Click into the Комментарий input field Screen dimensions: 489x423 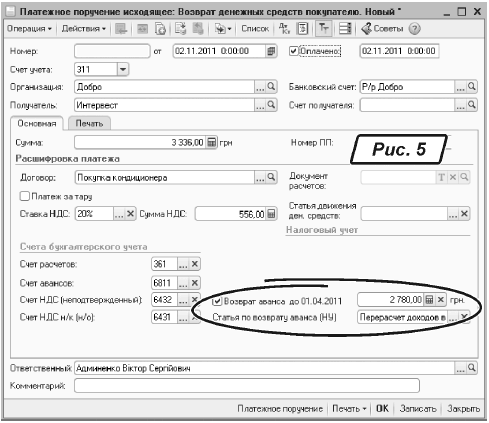[247, 386]
